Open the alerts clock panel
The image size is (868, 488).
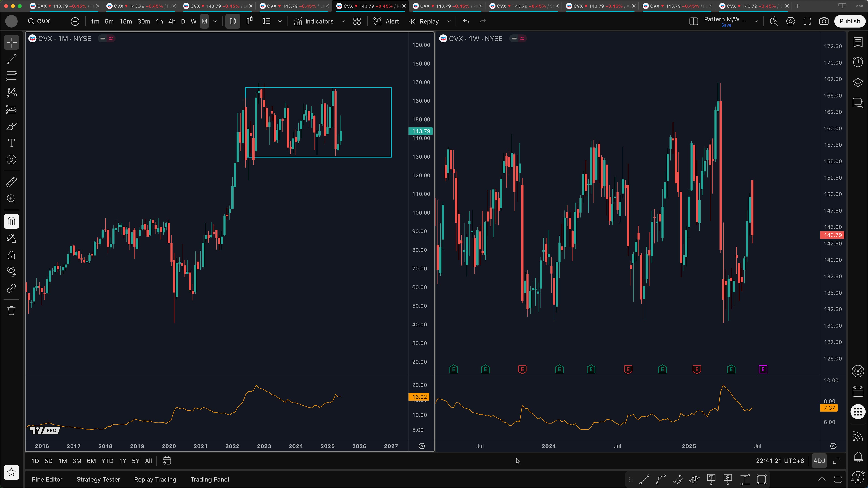(x=858, y=62)
